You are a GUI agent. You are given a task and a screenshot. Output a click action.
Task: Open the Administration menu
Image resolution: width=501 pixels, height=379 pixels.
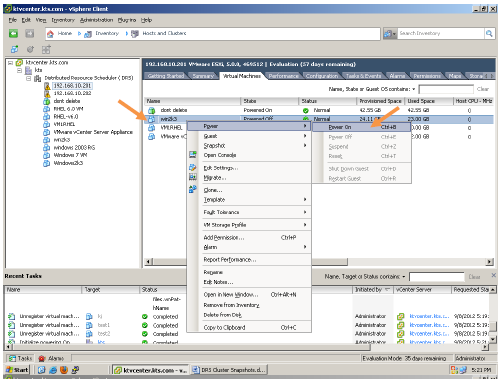[x=96, y=20]
